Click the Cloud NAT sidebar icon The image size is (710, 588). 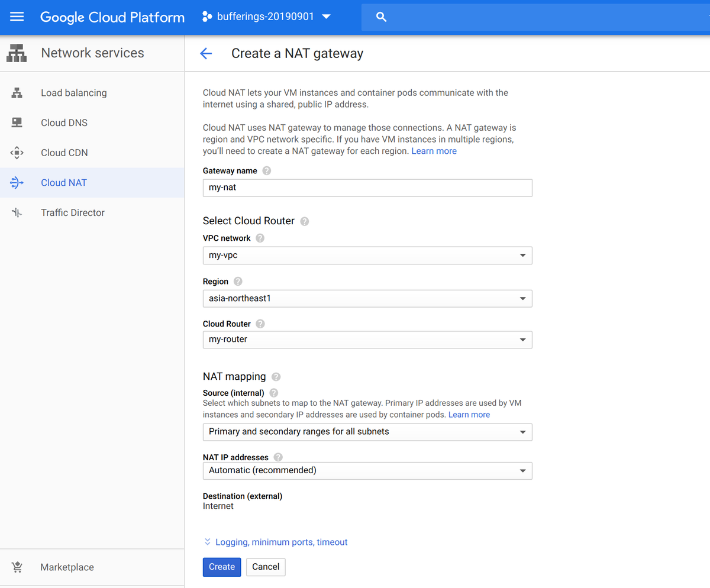(x=17, y=183)
